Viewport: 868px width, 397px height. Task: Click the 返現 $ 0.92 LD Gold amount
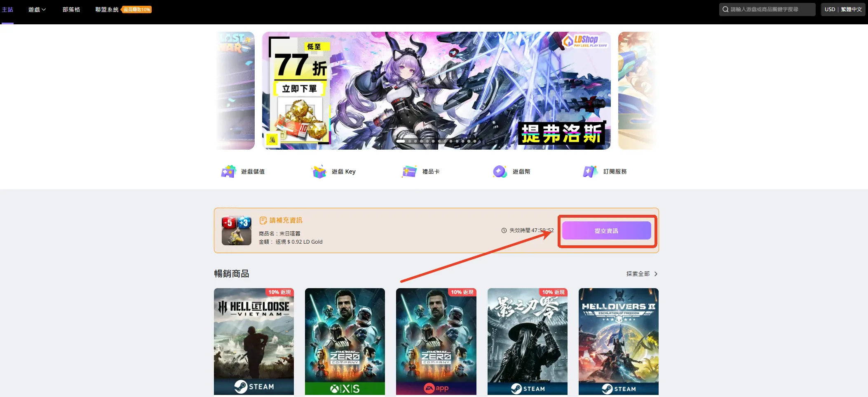(299, 242)
